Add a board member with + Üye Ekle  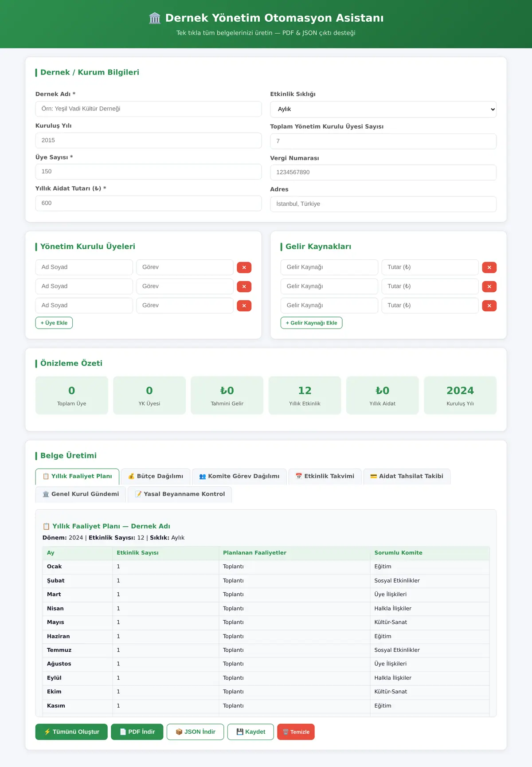point(54,323)
